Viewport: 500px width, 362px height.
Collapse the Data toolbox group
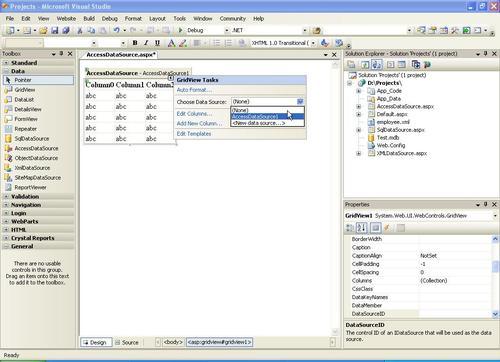coord(6,71)
